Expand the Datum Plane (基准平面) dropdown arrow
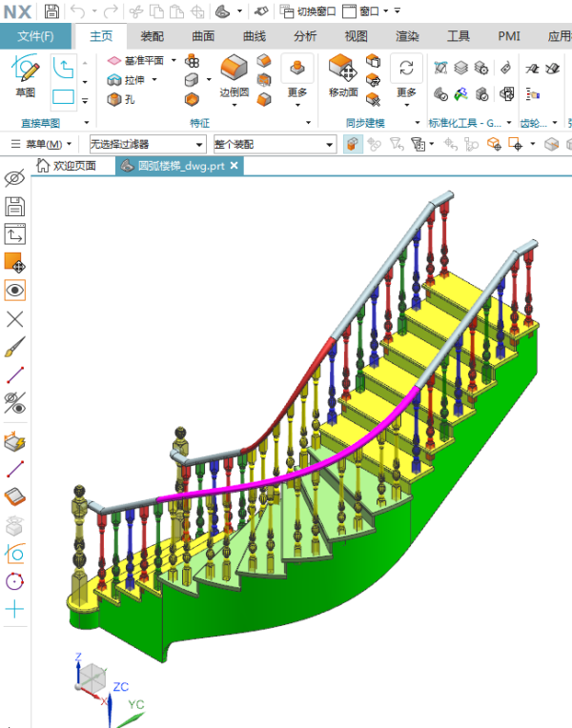 (x=174, y=61)
